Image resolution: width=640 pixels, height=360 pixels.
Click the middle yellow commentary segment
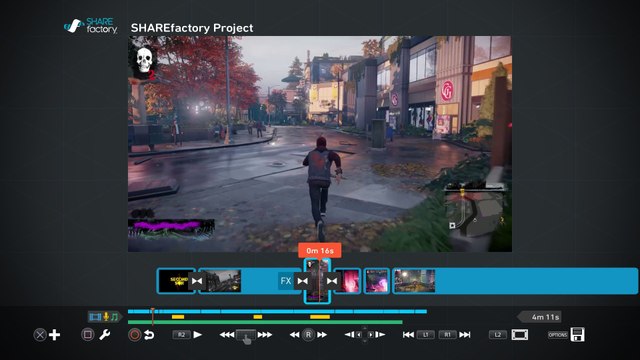point(258,317)
